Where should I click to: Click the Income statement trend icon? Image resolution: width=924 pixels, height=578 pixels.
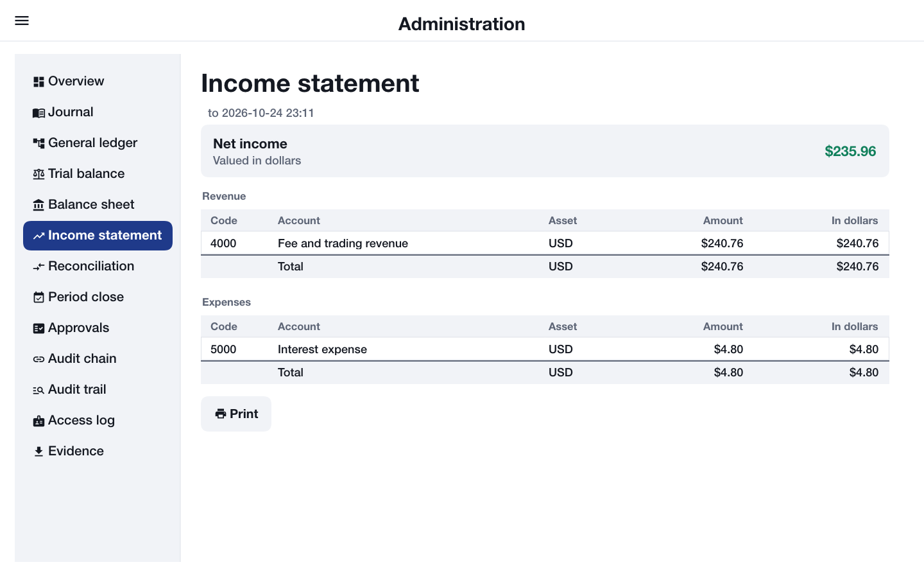point(38,236)
